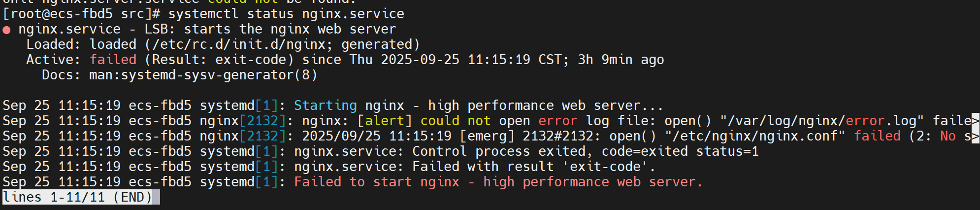This screenshot has height=210, width=980.
Task: Click the cursor block after (END)
Action: (x=156, y=197)
